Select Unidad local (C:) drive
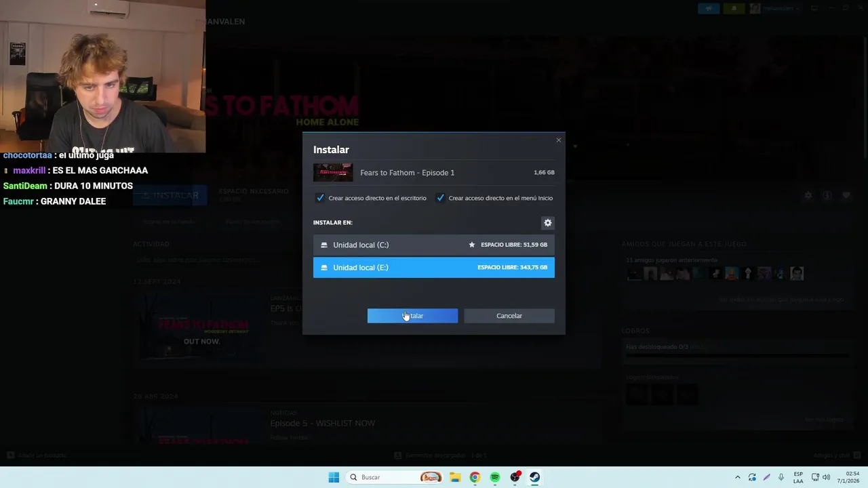Viewport: 868px width, 488px height. tap(434, 245)
